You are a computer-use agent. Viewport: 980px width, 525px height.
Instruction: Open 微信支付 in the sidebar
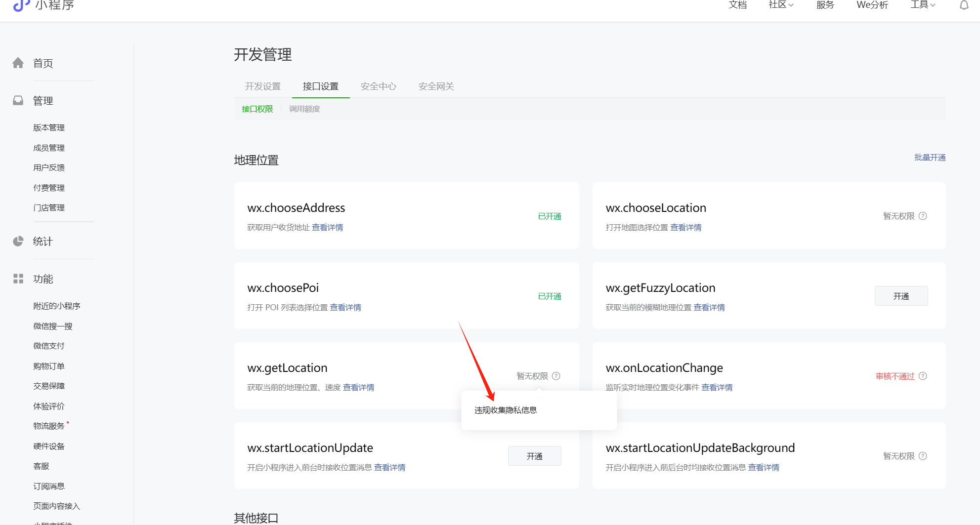pos(49,346)
